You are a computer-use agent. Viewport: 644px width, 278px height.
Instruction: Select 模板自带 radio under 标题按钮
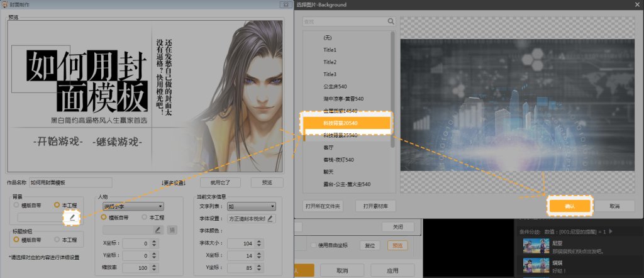17,240
